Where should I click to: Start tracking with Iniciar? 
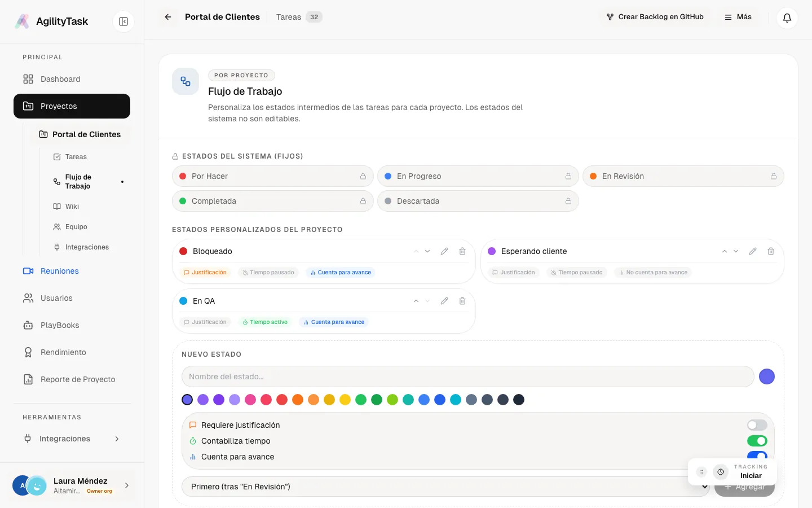751,476
